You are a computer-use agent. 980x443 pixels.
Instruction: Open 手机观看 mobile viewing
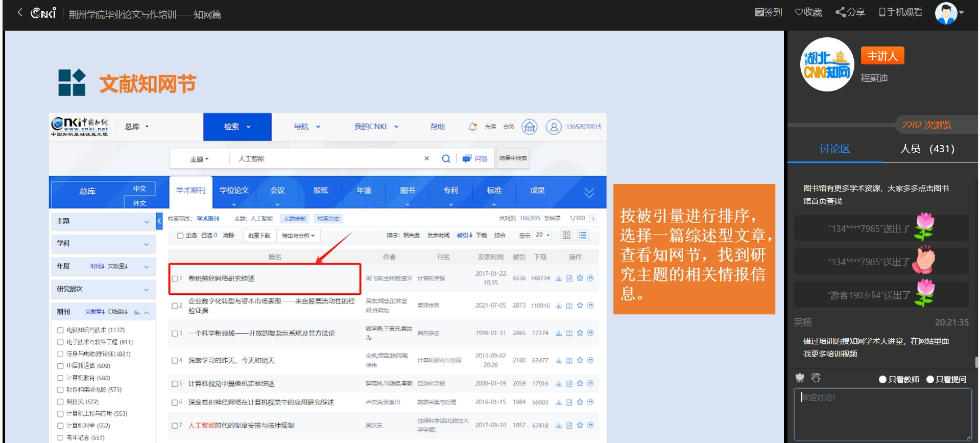901,12
